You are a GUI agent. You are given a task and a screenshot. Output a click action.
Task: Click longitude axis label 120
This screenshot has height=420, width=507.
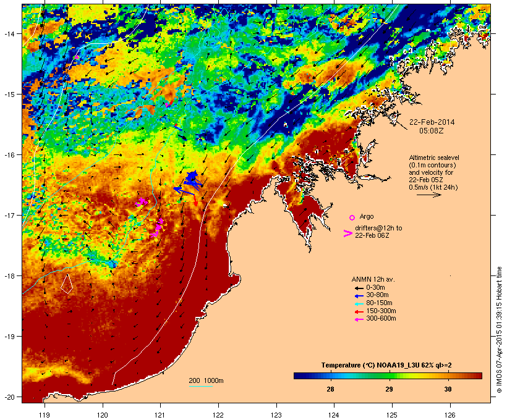pyautogui.click(x=103, y=415)
